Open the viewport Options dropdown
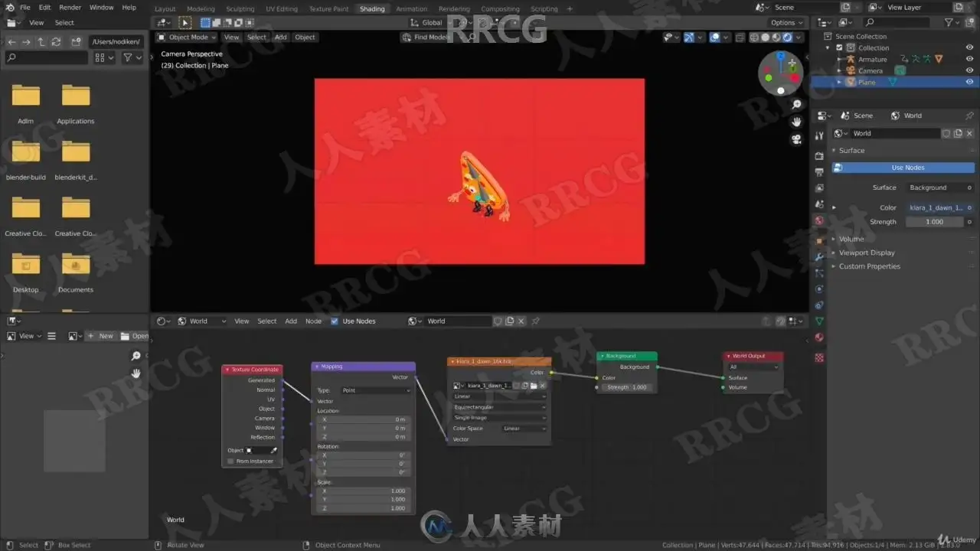980x551 pixels. [787, 22]
